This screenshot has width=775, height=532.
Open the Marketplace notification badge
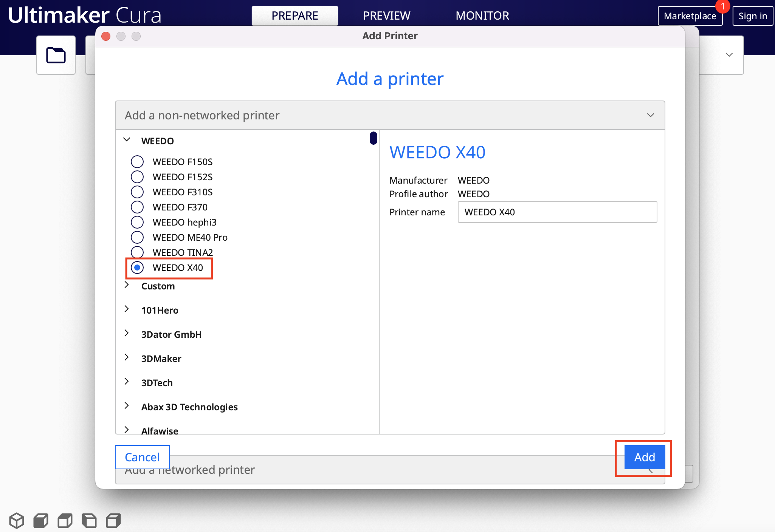(x=722, y=6)
